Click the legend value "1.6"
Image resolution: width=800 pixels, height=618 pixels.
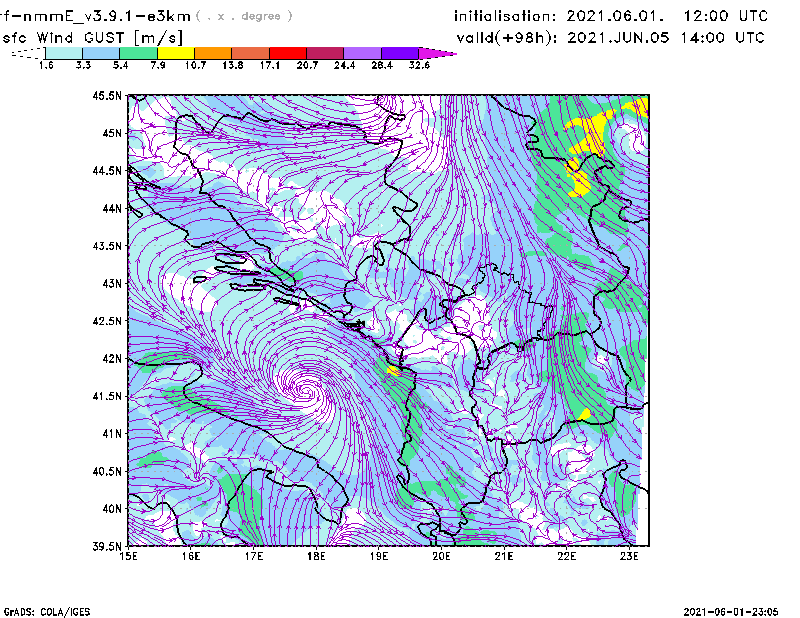pos(46,65)
